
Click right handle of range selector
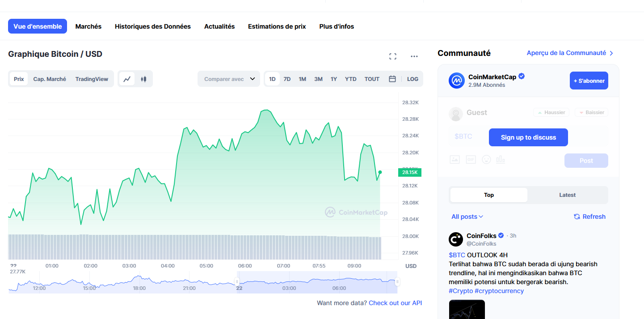click(397, 281)
